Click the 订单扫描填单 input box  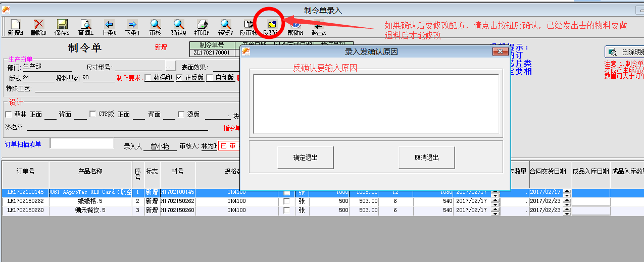pos(82,143)
